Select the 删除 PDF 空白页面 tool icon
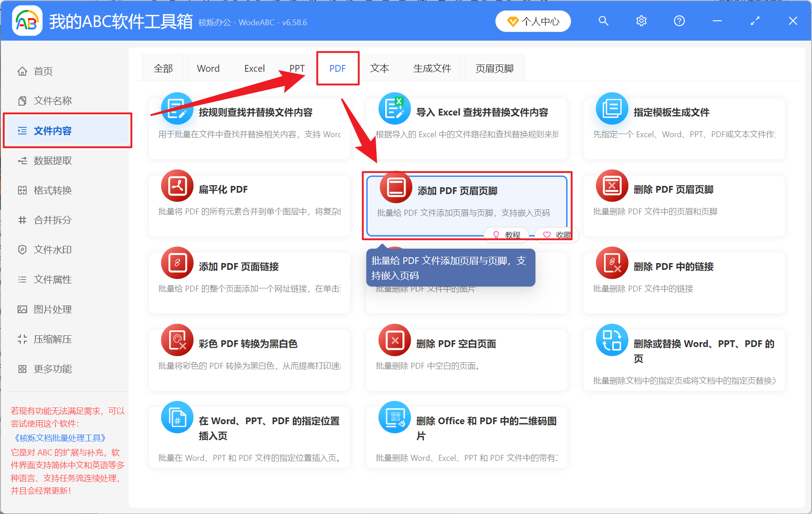This screenshot has height=514, width=812. tap(394, 340)
